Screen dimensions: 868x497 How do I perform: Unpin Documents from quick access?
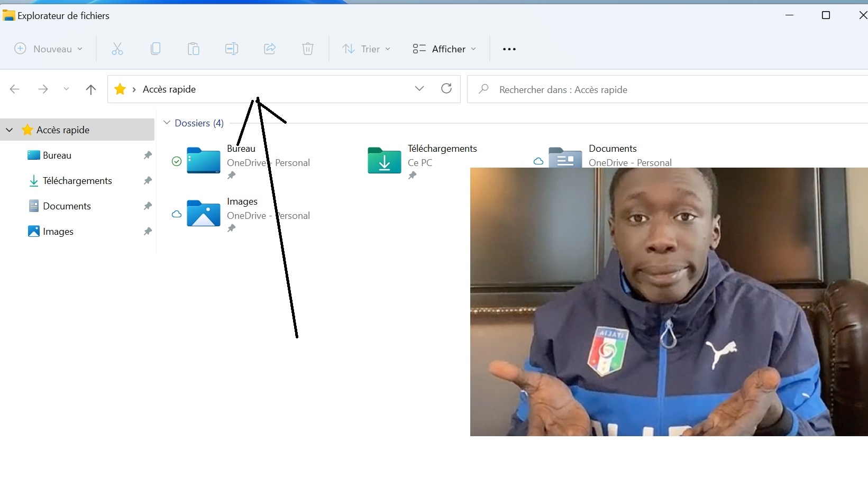tap(148, 206)
